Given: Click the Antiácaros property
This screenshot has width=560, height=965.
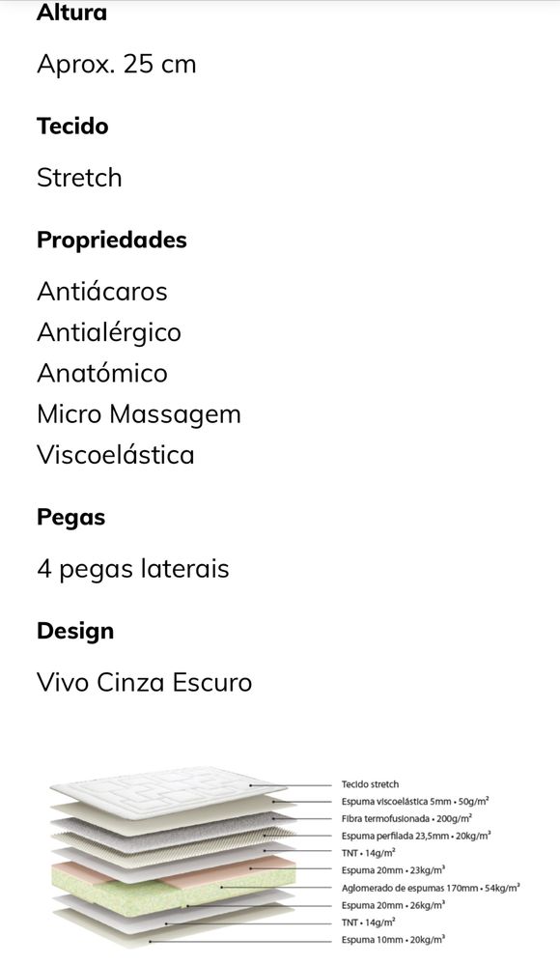Looking at the screenshot, I should click(x=102, y=291).
